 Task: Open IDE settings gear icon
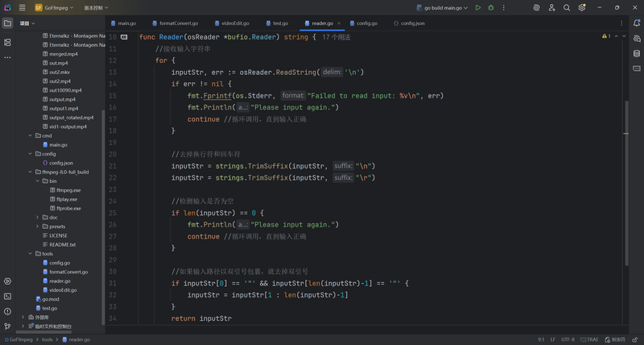coord(581,7)
